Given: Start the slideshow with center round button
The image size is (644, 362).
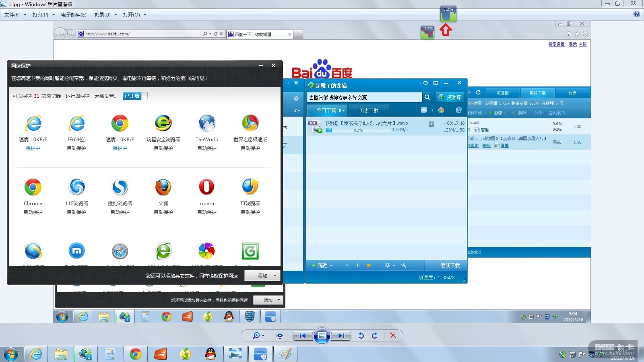Looking at the screenshot, I should click(x=322, y=335).
